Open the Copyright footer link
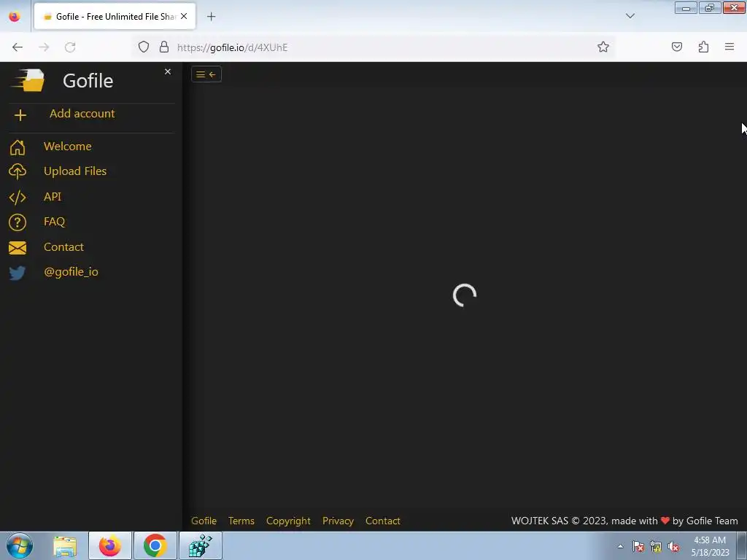This screenshot has width=747, height=560. (x=288, y=521)
